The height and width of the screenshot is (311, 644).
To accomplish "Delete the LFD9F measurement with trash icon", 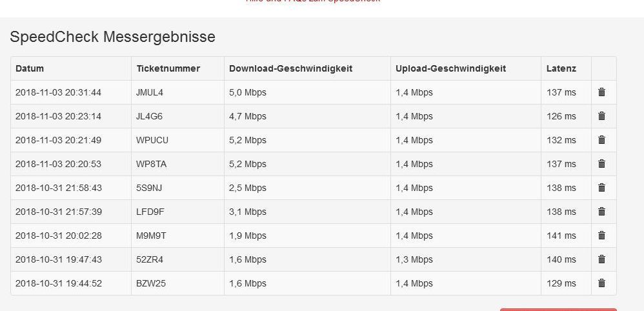I will click(601, 212).
